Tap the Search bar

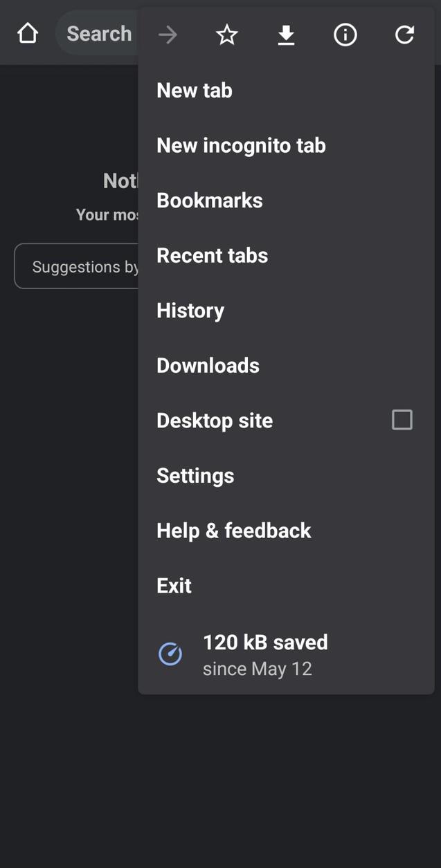[x=98, y=33]
